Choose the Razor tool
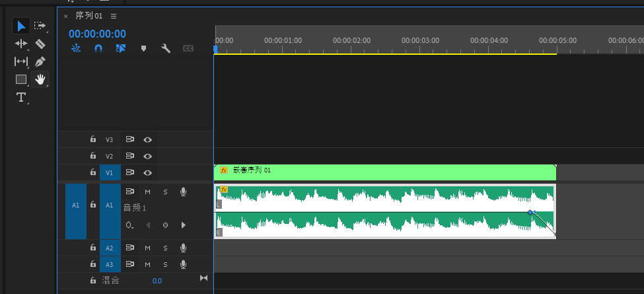Viewport: 644px width, 294px height. click(x=40, y=44)
